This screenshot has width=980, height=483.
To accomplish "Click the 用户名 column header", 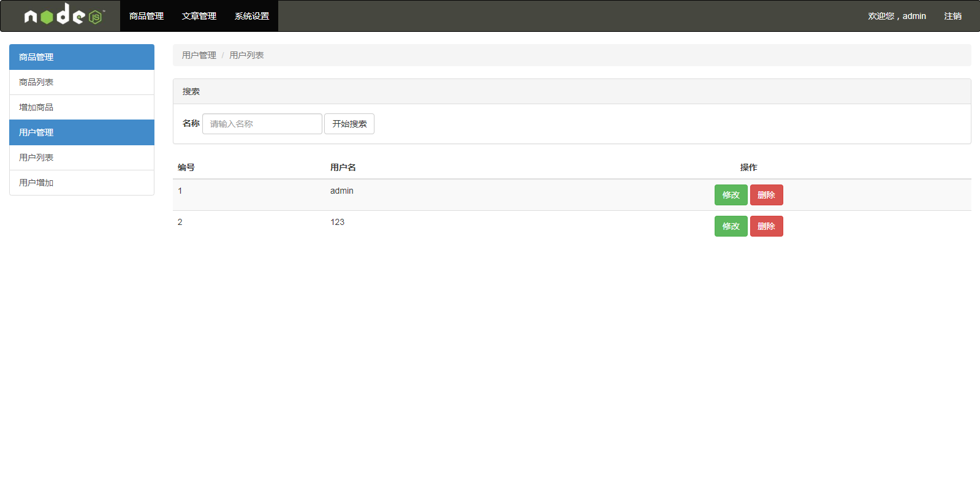I will (x=343, y=167).
